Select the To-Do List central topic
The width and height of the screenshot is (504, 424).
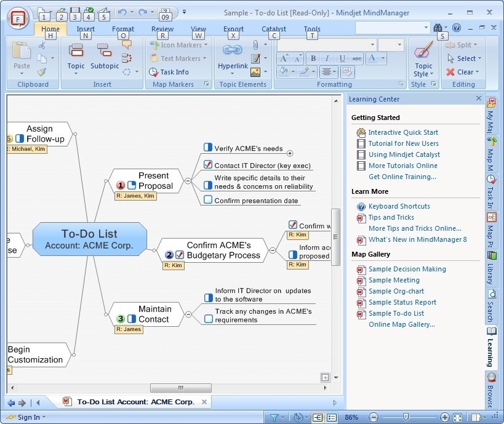[90, 239]
